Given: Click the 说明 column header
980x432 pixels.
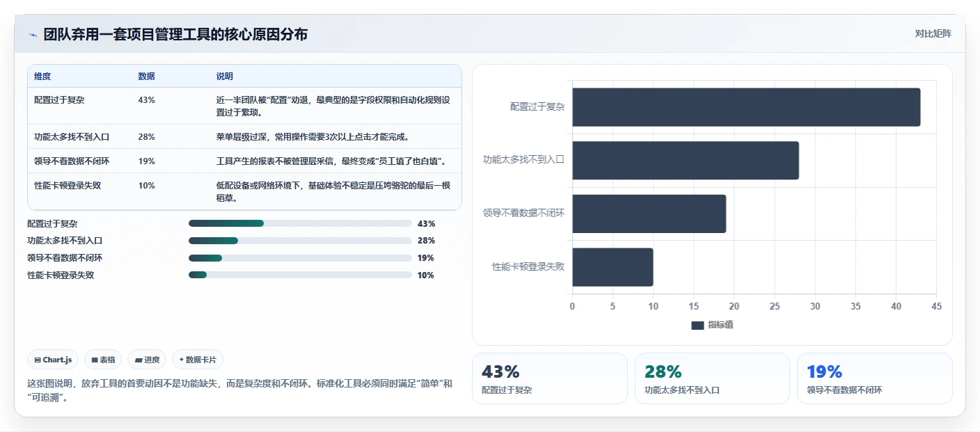Looking at the screenshot, I should pyautogui.click(x=225, y=76).
